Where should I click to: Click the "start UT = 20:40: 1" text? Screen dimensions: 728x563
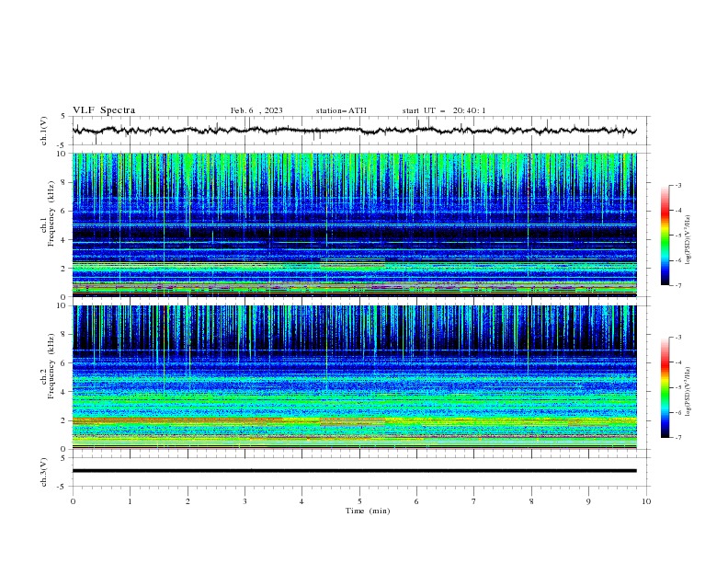[x=444, y=110]
